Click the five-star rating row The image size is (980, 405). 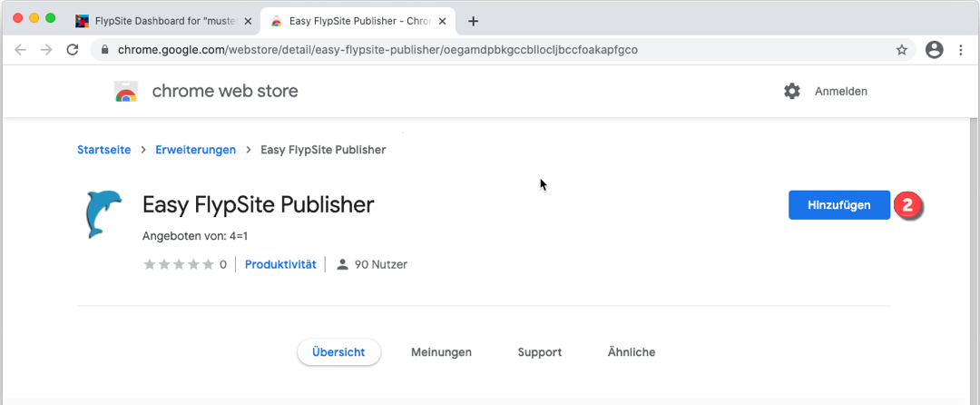(179, 264)
